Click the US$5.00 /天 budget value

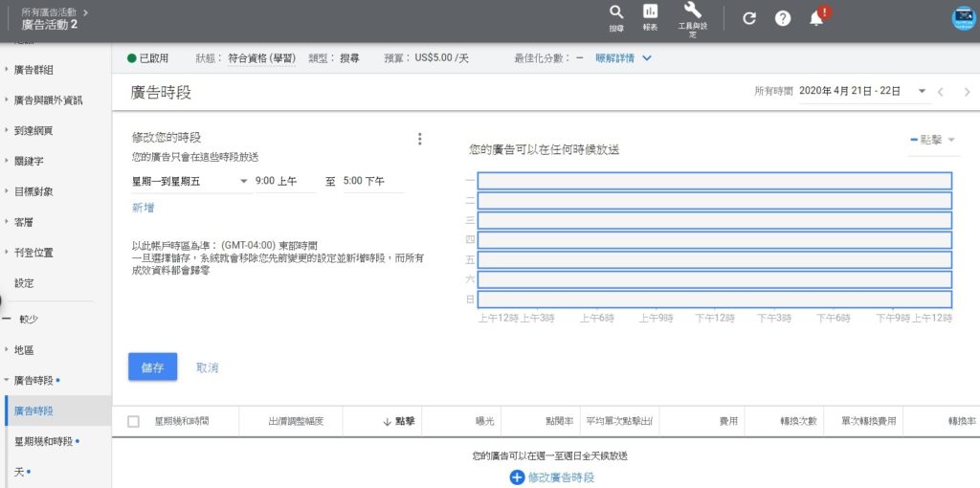[x=441, y=58]
